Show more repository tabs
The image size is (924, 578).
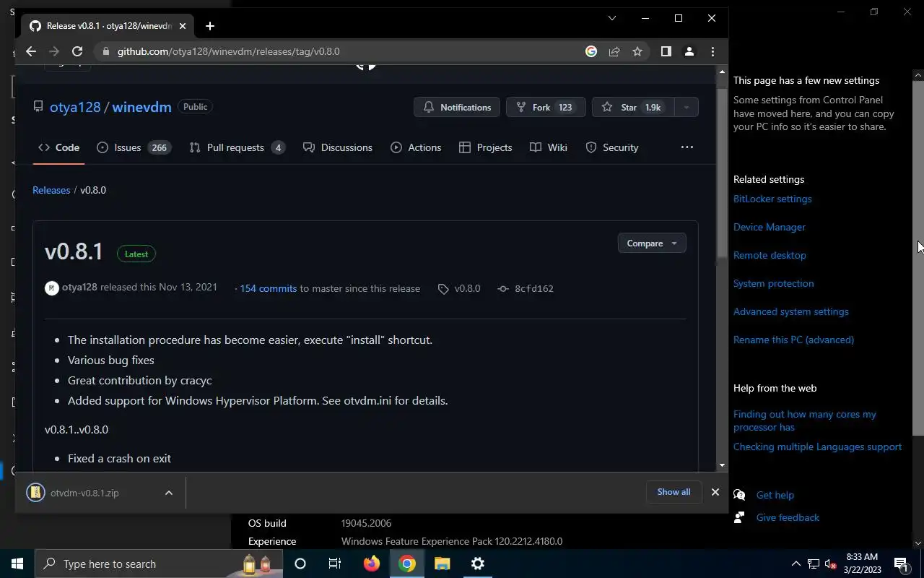[x=687, y=147]
